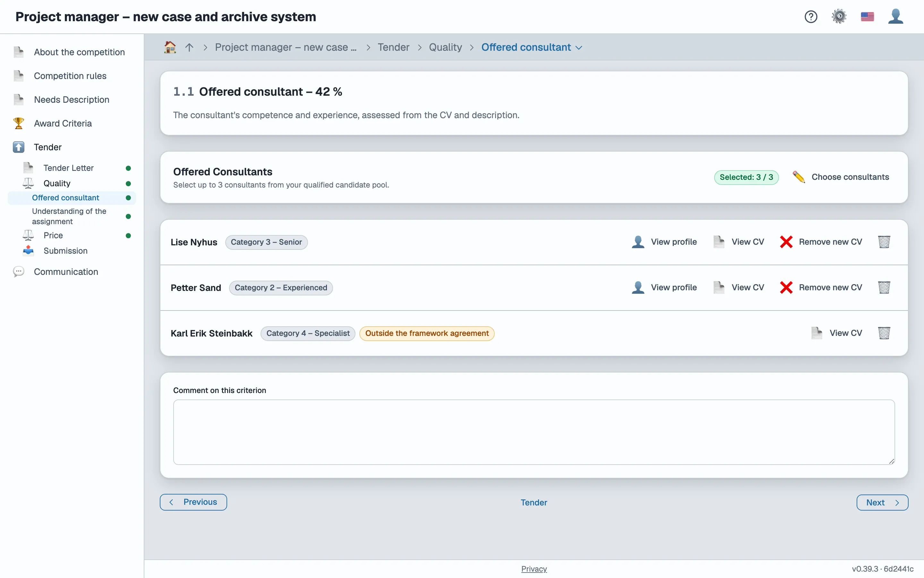The height and width of the screenshot is (578, 924).
Task: Delete Lise Nyhus with the trash icon
Action: (884, 242)
